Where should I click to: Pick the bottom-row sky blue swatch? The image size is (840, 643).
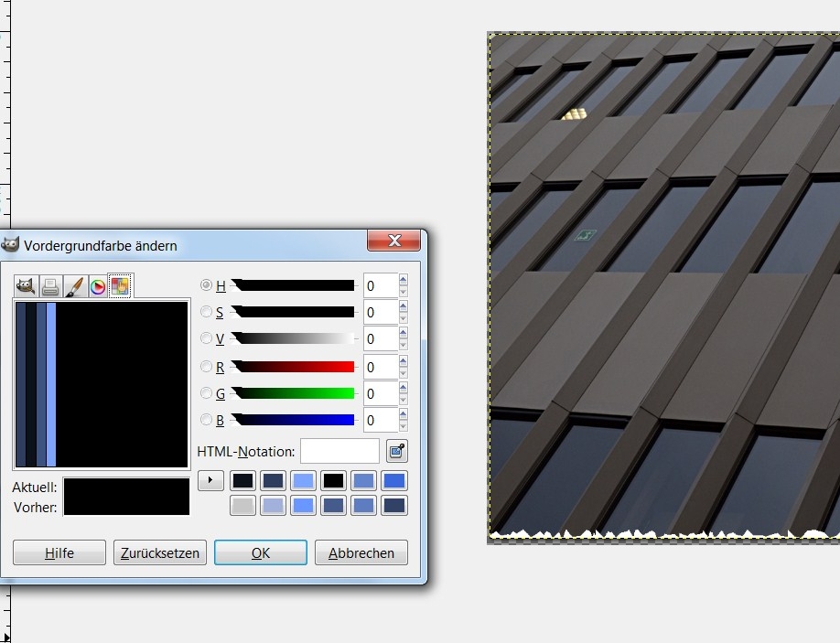coord(303,506)
